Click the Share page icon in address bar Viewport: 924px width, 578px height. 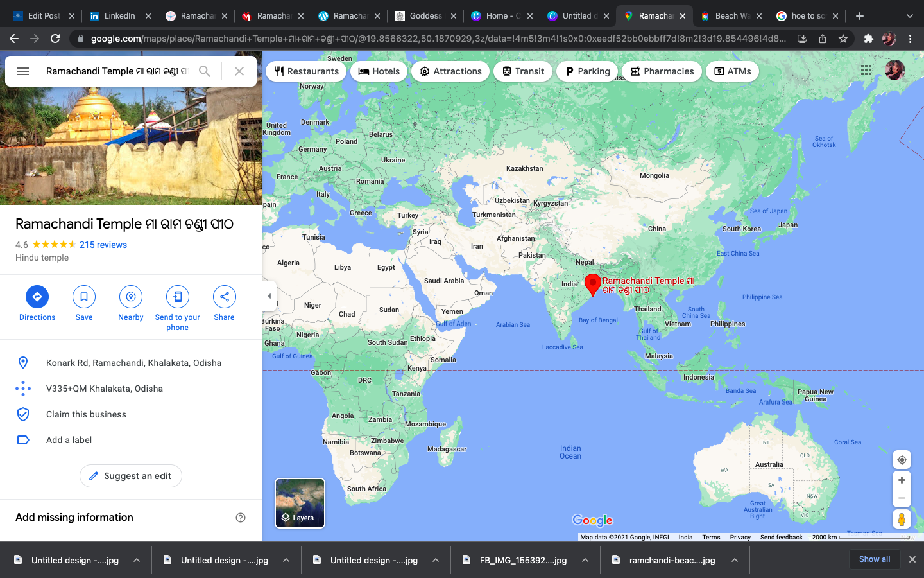823,39
